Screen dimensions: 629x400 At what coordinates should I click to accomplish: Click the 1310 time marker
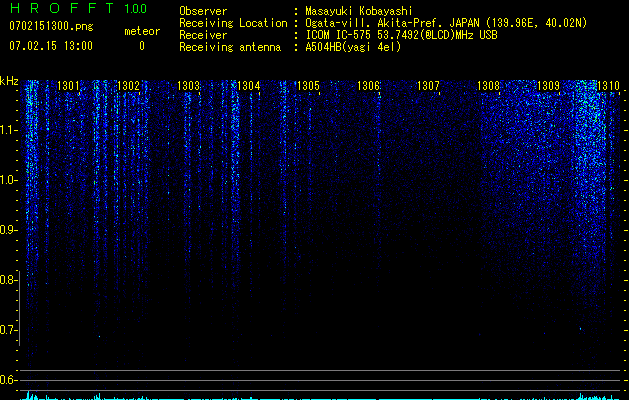[609, 85]
